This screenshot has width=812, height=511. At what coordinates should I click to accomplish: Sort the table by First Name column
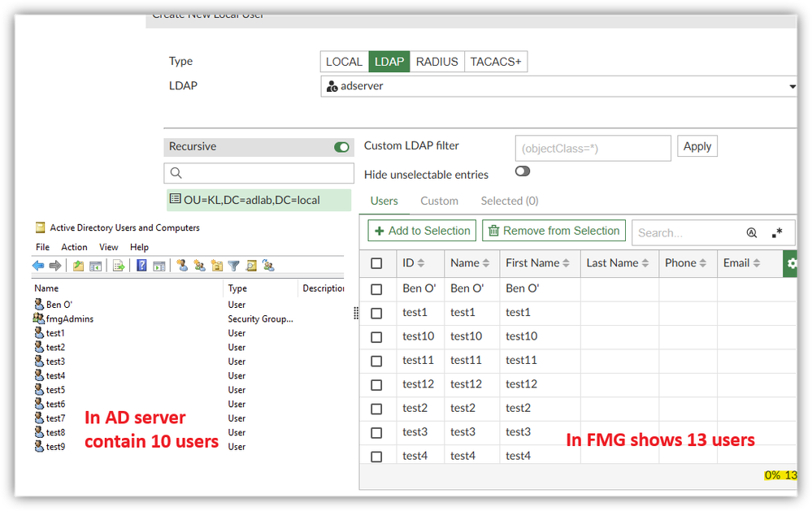point(538,263)
